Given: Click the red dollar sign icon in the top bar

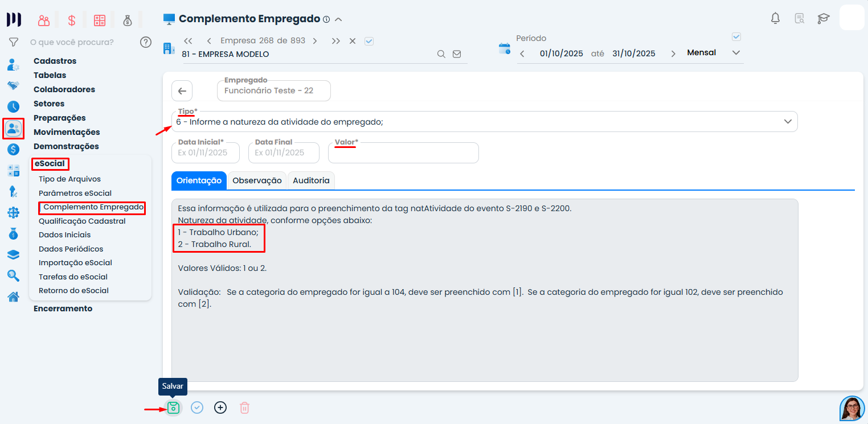Looking at the screenshot, I should click(72, 20).
